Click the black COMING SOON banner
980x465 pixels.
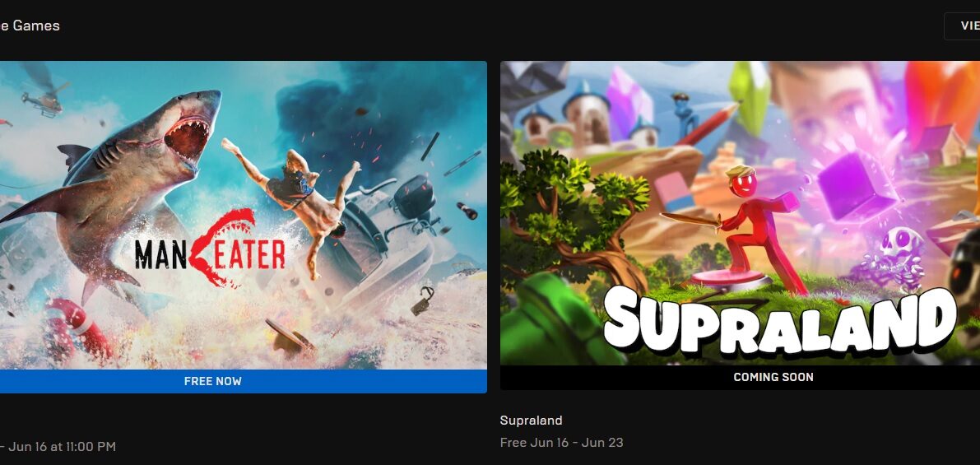tap(740, 378)
